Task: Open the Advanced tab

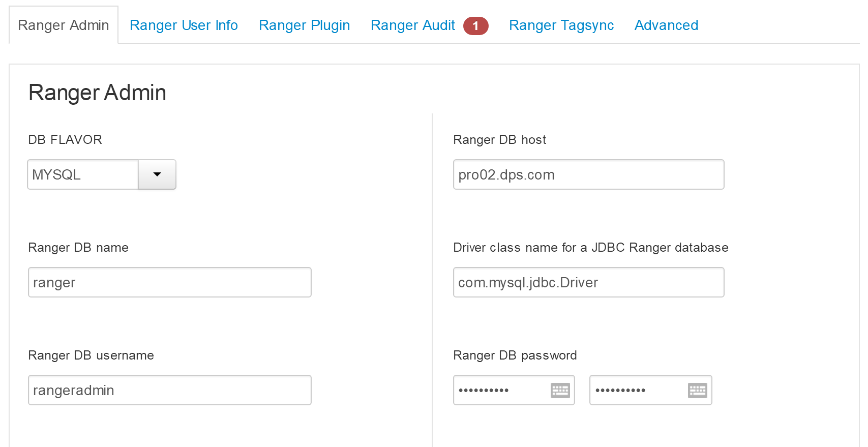Action: pos(666,25)
